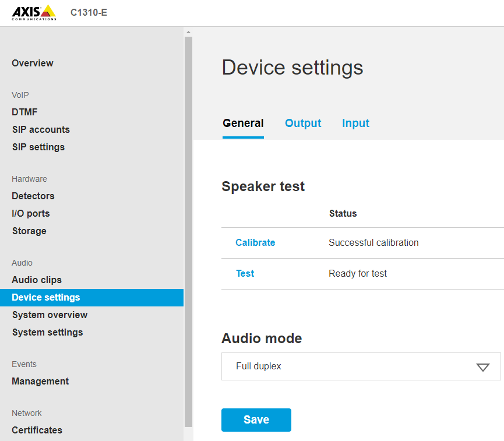Open Certificates under Network

pyautogui.click(x=37, y=430)
